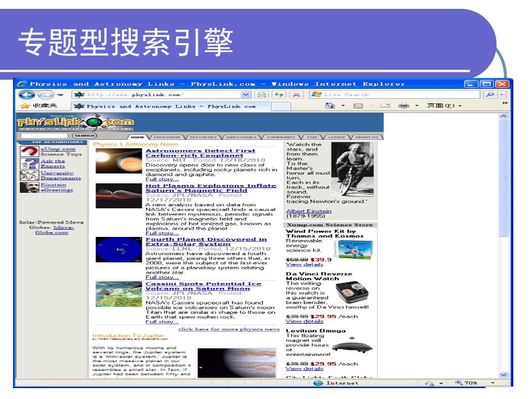532x399 pixels.
Task: View details for Wind Power Kit
Action: (x=304, y=264)
